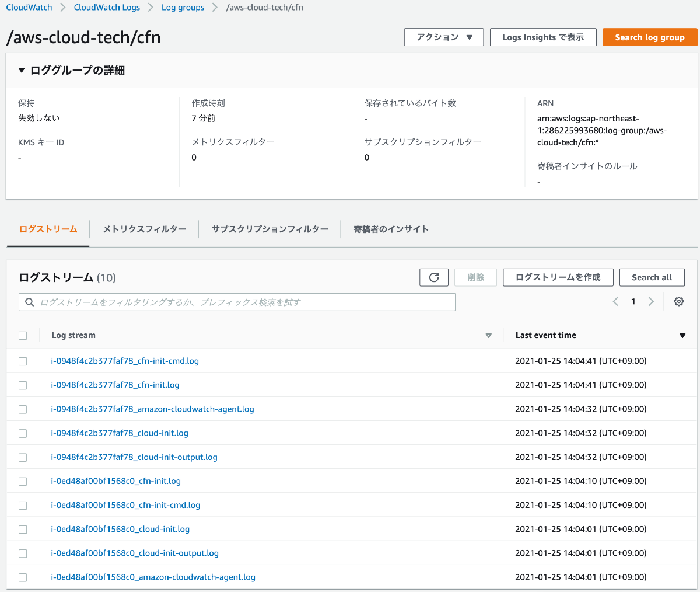700x592 pixels.
Task: Check i-0ed48af00bf1568c0_cfn-init-cmd.log row
Action: tap(23, 506)
